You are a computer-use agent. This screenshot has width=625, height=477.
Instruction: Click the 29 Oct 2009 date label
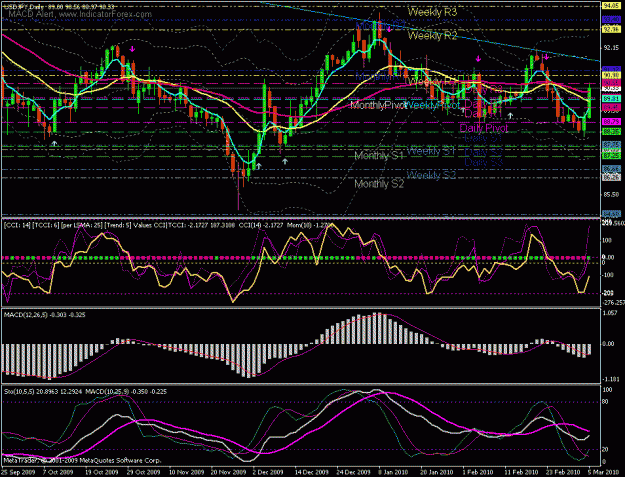144,472
